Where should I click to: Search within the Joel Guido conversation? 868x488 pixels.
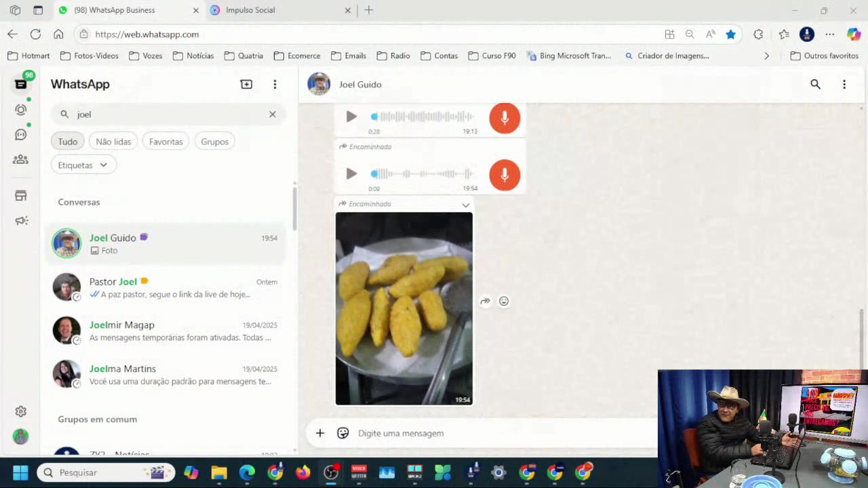tap(815, 84)
